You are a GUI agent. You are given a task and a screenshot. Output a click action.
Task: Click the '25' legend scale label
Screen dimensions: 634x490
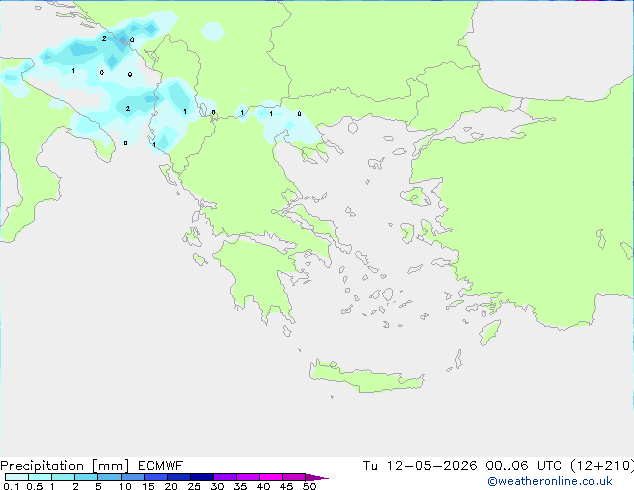(x=194, y=486)
